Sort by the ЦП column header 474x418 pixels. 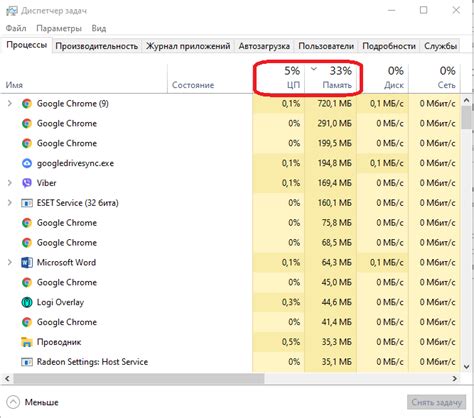click(x=279, y=78)
